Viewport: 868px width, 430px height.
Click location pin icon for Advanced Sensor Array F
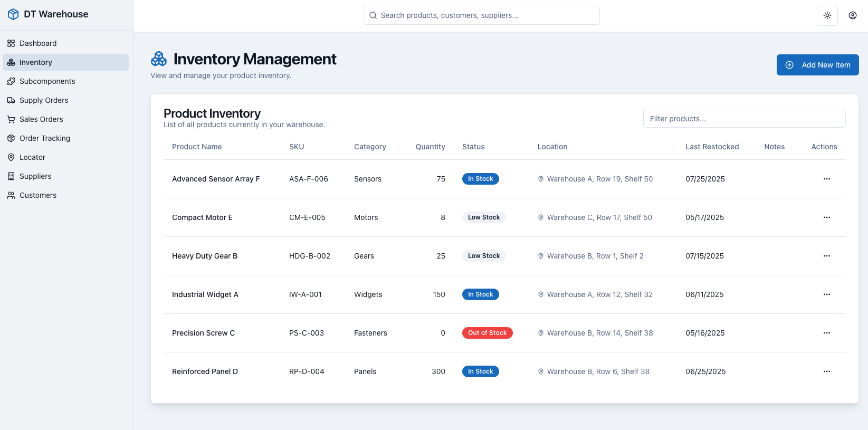pos(541,179)
